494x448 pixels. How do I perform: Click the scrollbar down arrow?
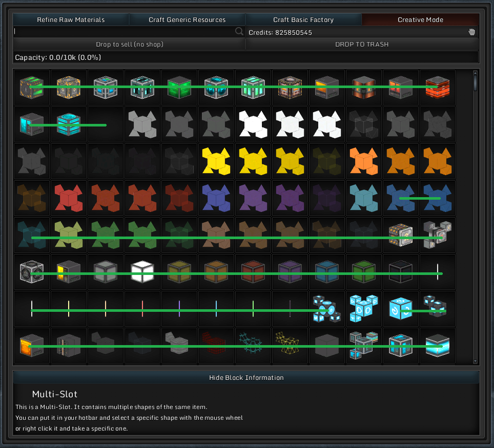pos(475,361)
